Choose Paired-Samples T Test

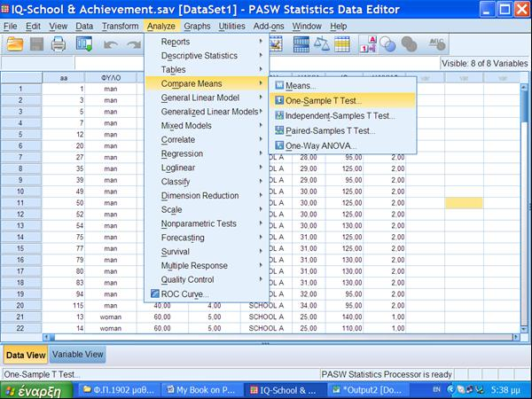click(x=342, y=130)
